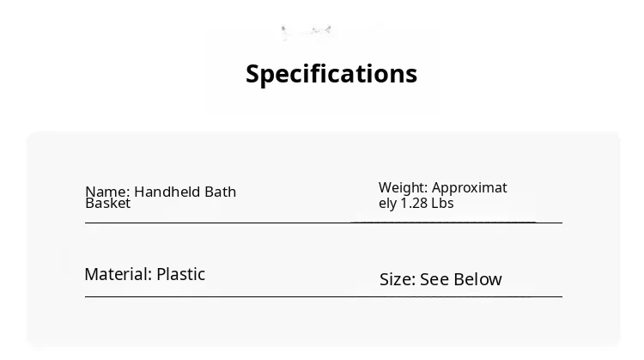Click the "Plastic" material value
Screen dimensions: 644x360
pyautogui.click(x=181, y=275)
